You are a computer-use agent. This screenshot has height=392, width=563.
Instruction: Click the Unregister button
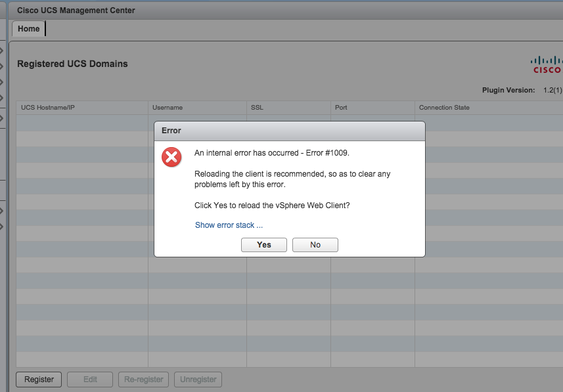[198, 380]
